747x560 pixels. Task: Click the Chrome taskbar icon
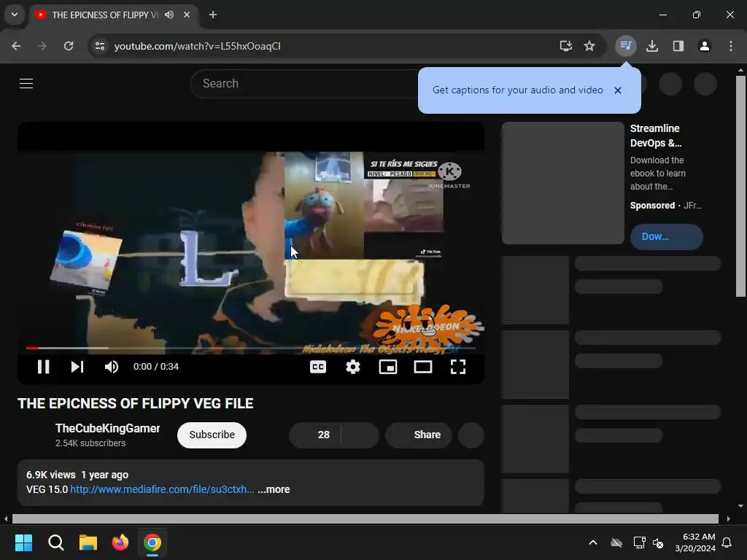tap(152, 542)
